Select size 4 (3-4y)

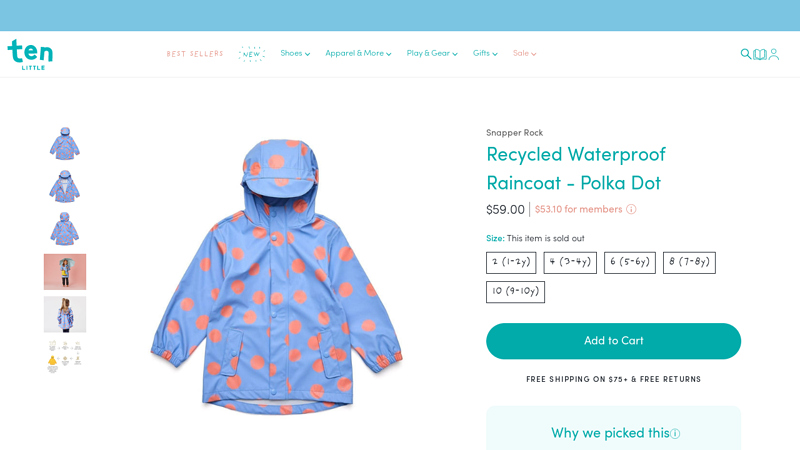570,263
